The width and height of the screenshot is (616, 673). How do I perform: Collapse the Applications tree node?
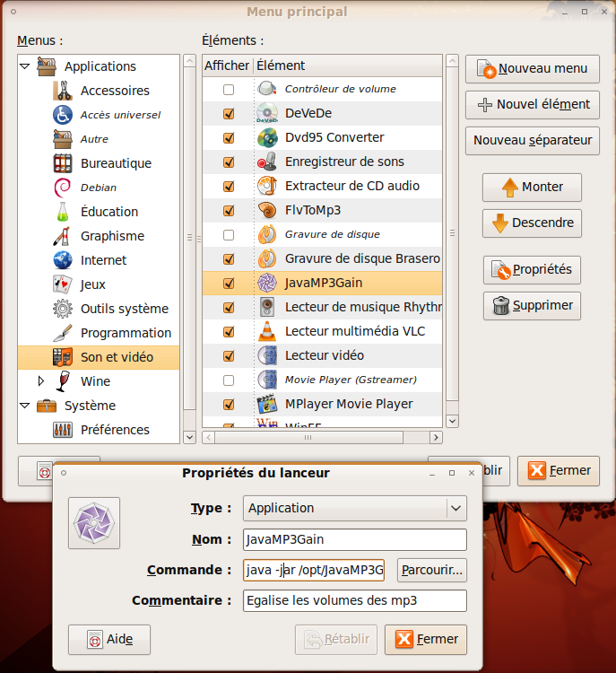click(x=25, y=66)
